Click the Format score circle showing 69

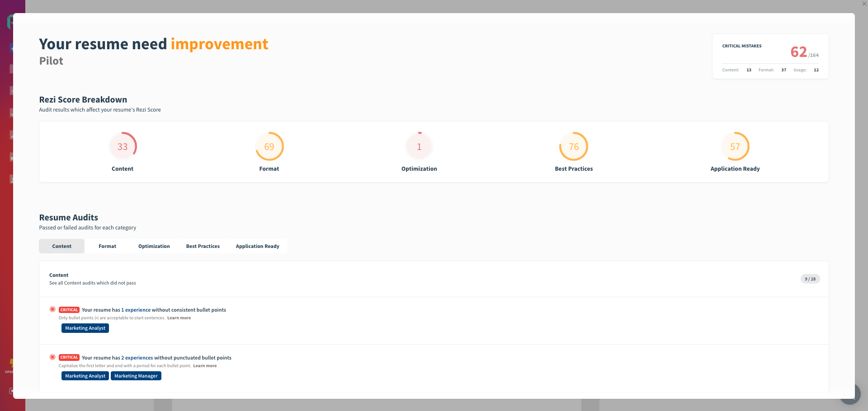click(269, 146)
